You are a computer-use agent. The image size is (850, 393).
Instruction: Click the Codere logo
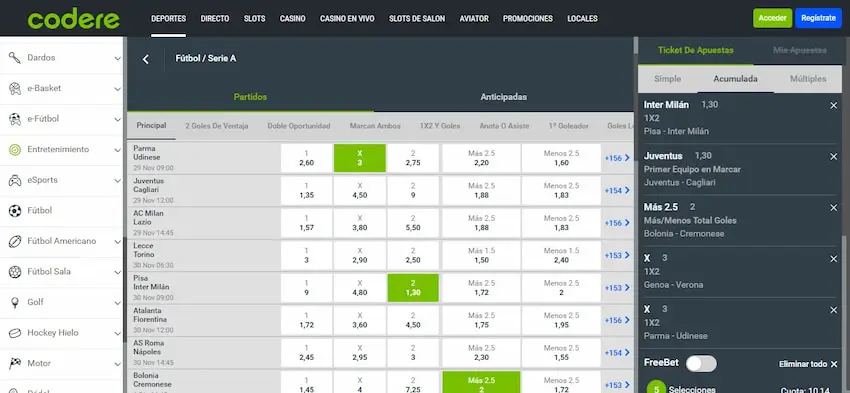click(74, 19)
